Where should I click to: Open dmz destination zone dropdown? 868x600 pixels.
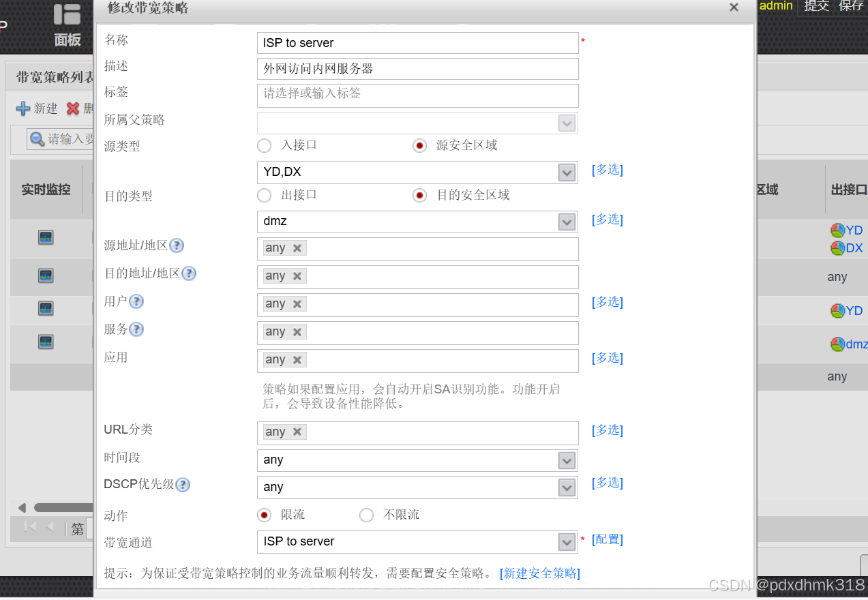(x=567, y=222)
